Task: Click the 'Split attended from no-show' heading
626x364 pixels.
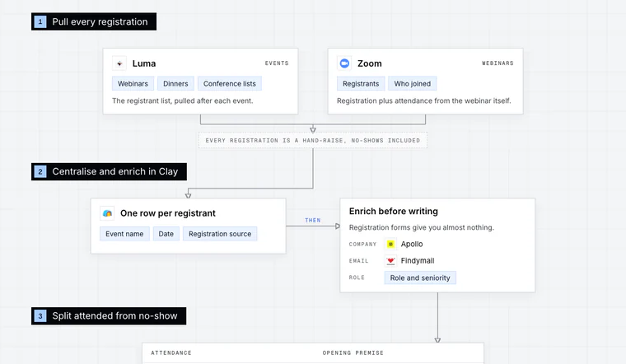Action: pos(109,316)
